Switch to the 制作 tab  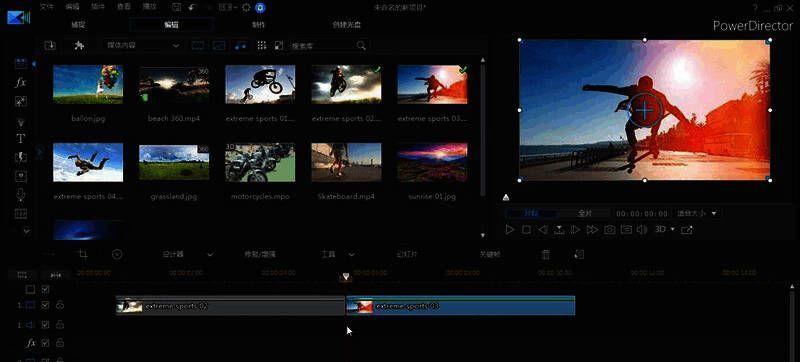pyautogui.click(x=259, y=24)
